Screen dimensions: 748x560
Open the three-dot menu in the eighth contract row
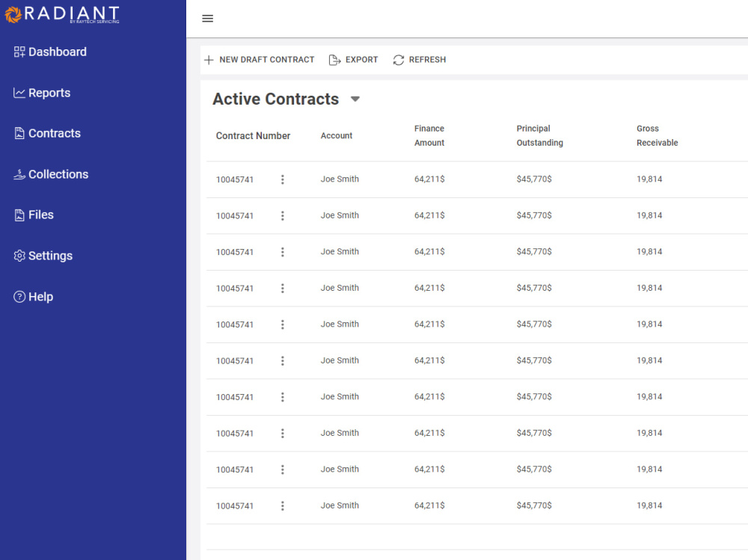click(x=283, y=433)
